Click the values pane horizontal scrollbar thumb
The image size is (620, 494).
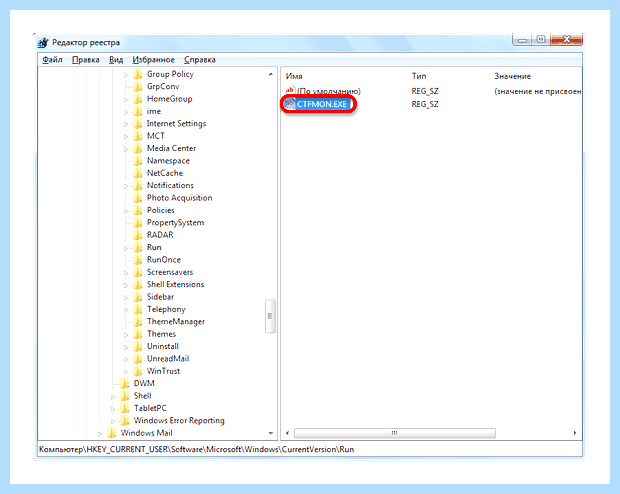click(x=395, y=433)
